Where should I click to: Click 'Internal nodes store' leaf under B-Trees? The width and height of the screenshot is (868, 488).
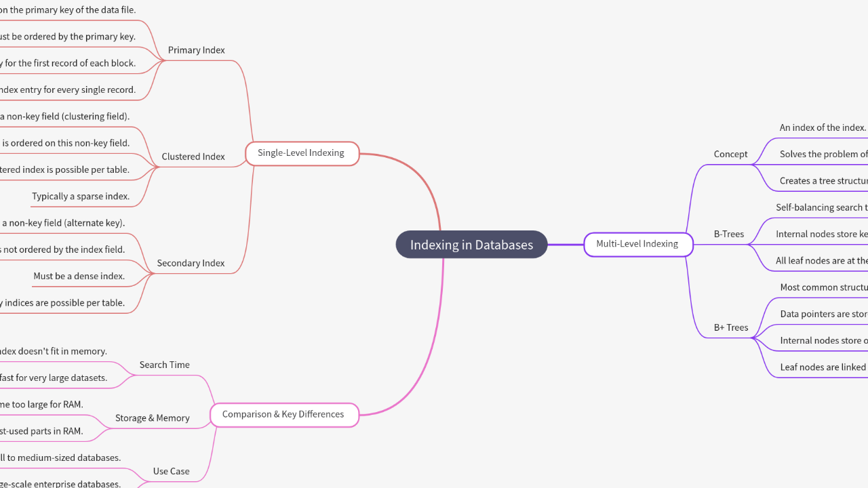(821, 234)
